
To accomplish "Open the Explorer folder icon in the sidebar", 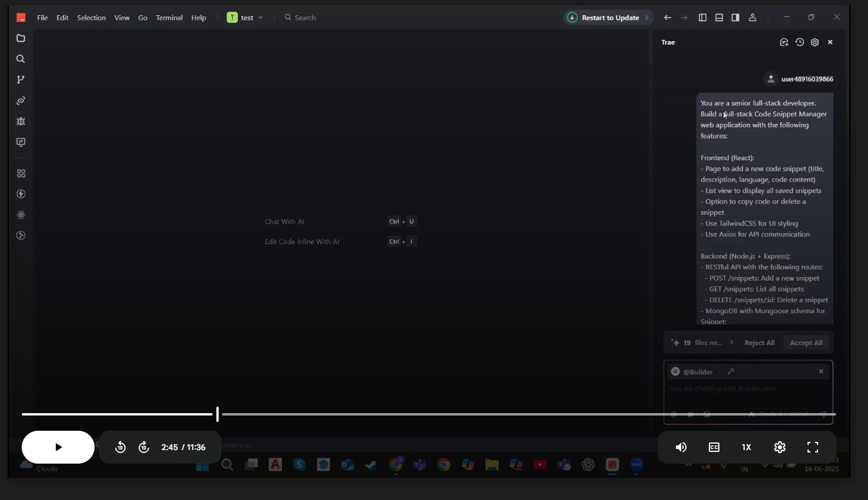I will [x=21, y=38].
